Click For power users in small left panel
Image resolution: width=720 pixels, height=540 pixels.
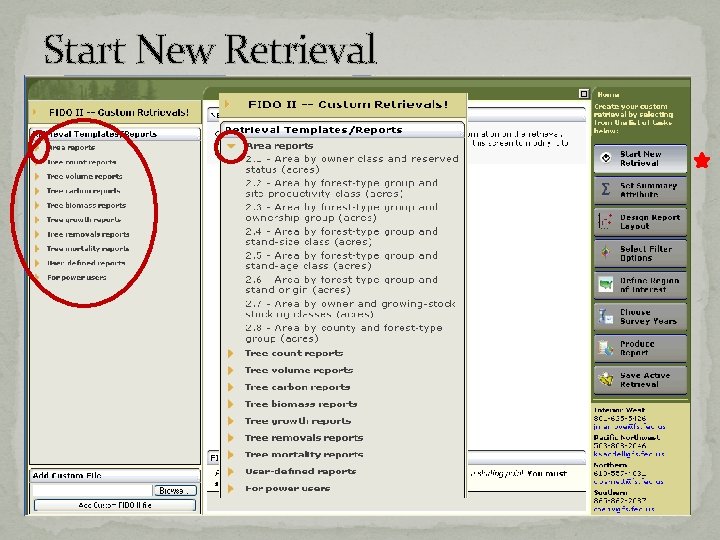point(77,277)
